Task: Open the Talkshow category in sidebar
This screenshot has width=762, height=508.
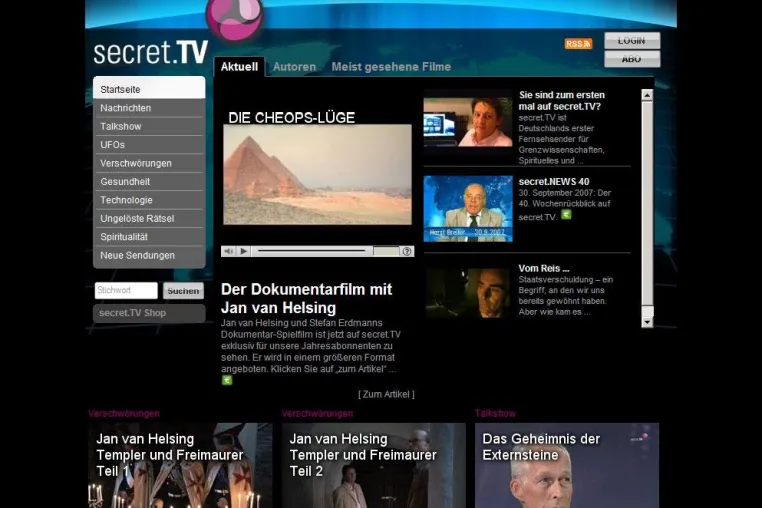Action: pyautogui.click(x=149, y=126)
